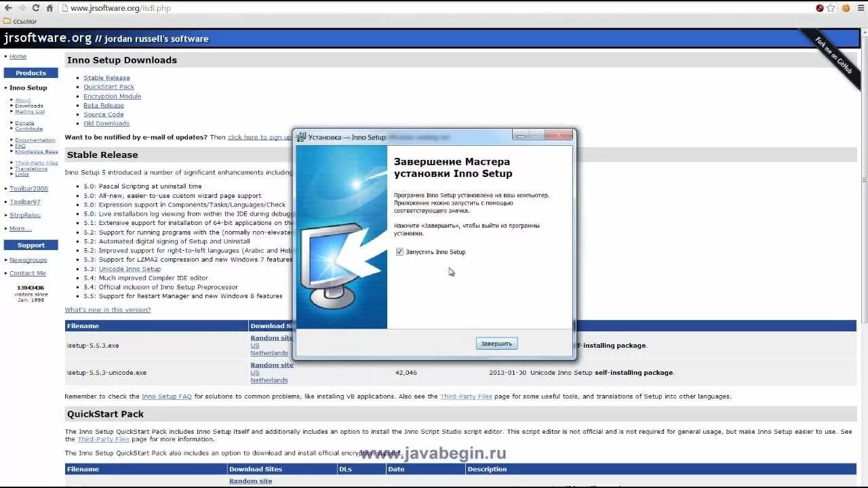Click the red blocked-content icon in address bar
The width and height of the screenshot is (868, 488).
pos(820,8)
